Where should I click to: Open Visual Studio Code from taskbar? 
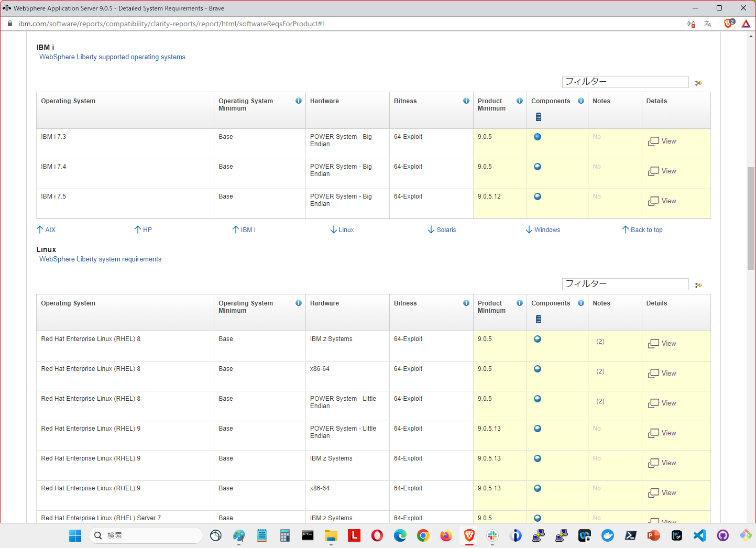(x=700, y=535)
